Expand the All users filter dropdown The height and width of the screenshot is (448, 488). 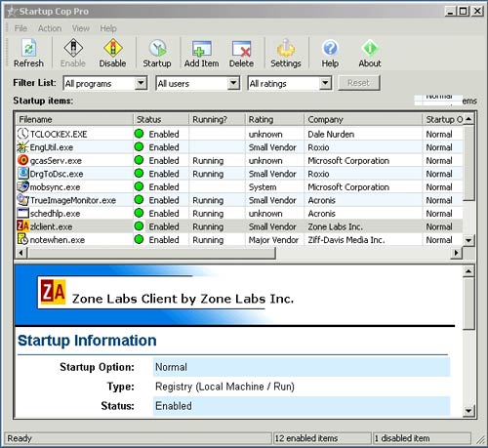pos(233,83)
